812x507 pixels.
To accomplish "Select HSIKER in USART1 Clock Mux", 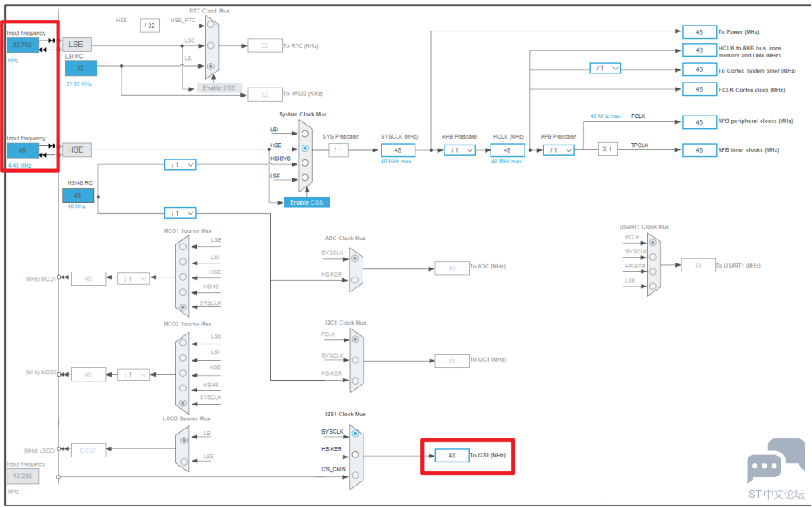I will (x=653, y=272).
